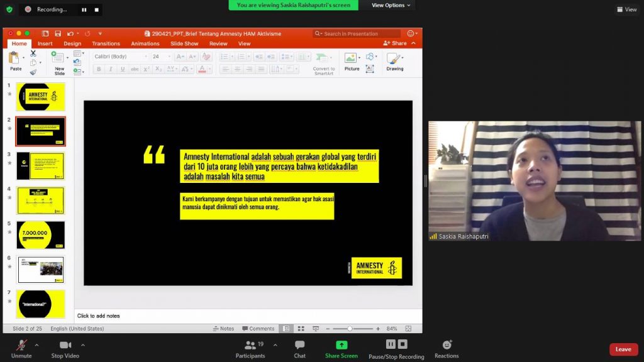Open the Transitions ribbon tab

(x=106, y=43)
